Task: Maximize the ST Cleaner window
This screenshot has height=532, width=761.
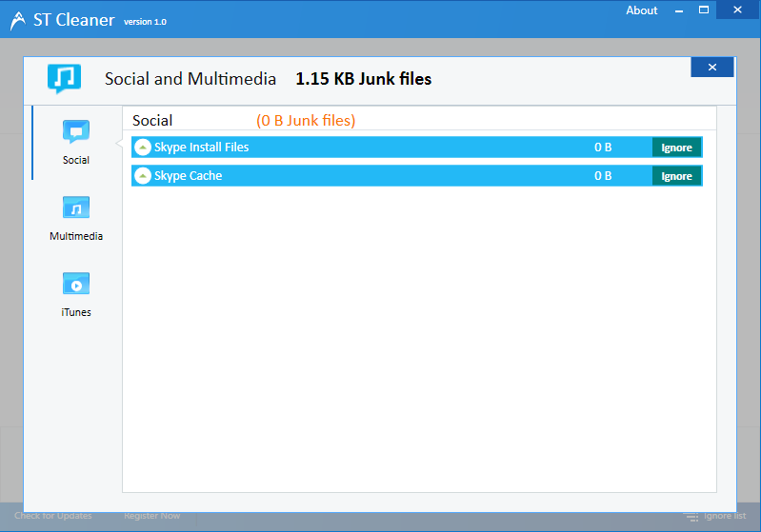Action: pos(704,10)
